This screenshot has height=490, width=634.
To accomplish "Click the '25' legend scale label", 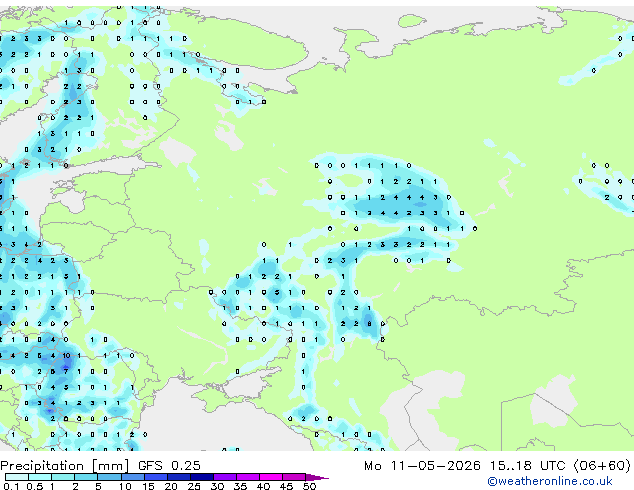I will [x=194, y=486].
